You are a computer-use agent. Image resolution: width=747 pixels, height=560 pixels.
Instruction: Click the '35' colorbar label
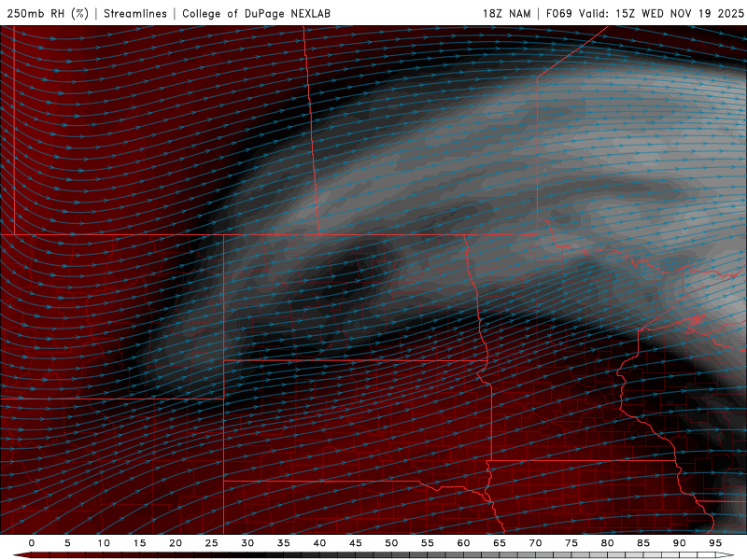pos(284,543)
